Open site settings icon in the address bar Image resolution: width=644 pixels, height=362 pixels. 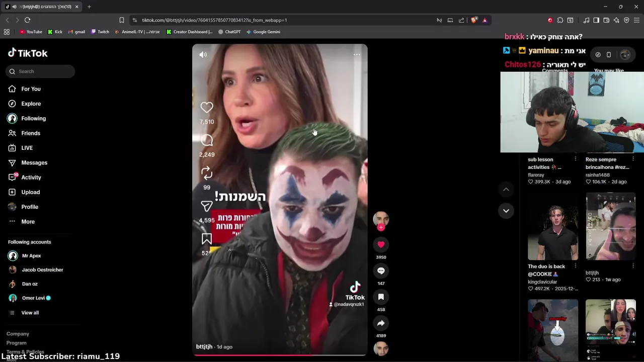134,20
